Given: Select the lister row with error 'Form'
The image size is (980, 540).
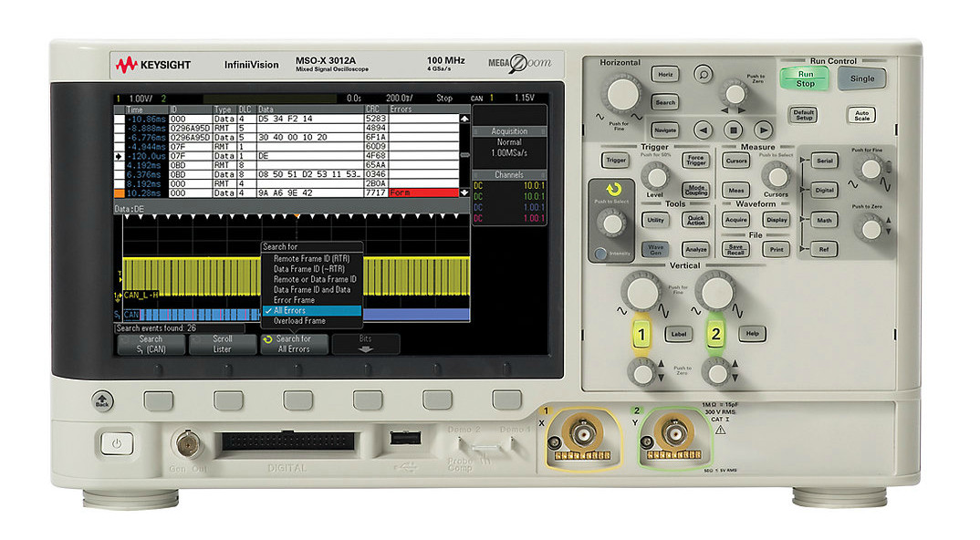Looking at the screenshot, I should (287, 193).
